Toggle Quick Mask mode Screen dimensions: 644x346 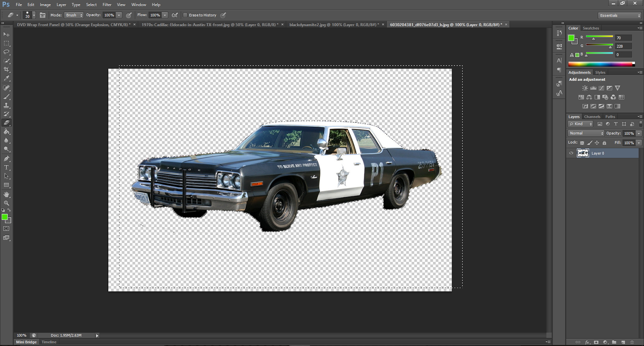coord(6,229)
